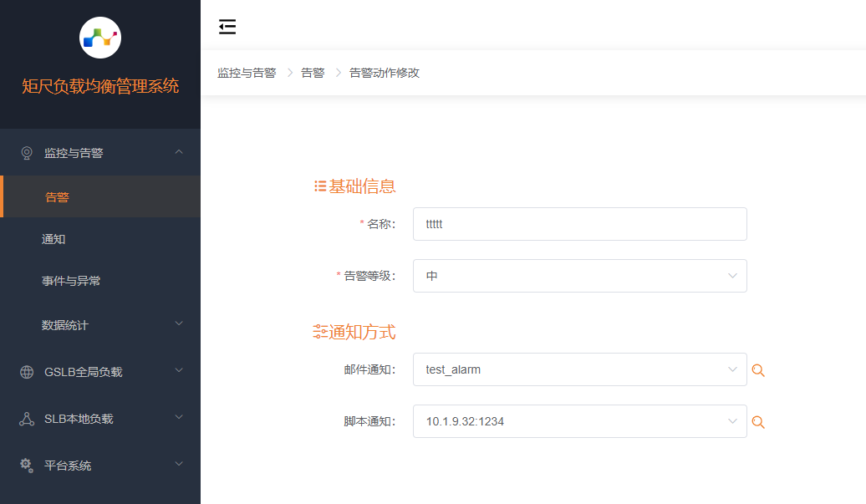The width and height of the screenshot is (866, 504).
Task: Click the search icon beside 邮件通知
Action: click(x=758, y=370)
